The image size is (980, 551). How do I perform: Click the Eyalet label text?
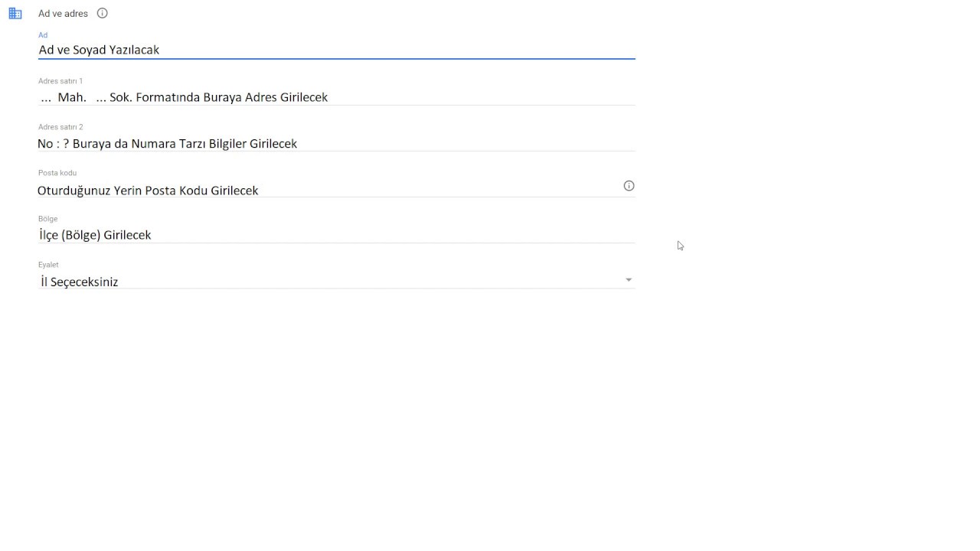pos(48,265)
